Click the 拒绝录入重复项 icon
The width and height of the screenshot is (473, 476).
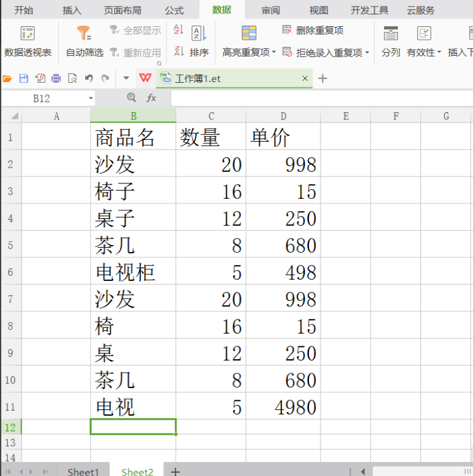tap(287, 52)
